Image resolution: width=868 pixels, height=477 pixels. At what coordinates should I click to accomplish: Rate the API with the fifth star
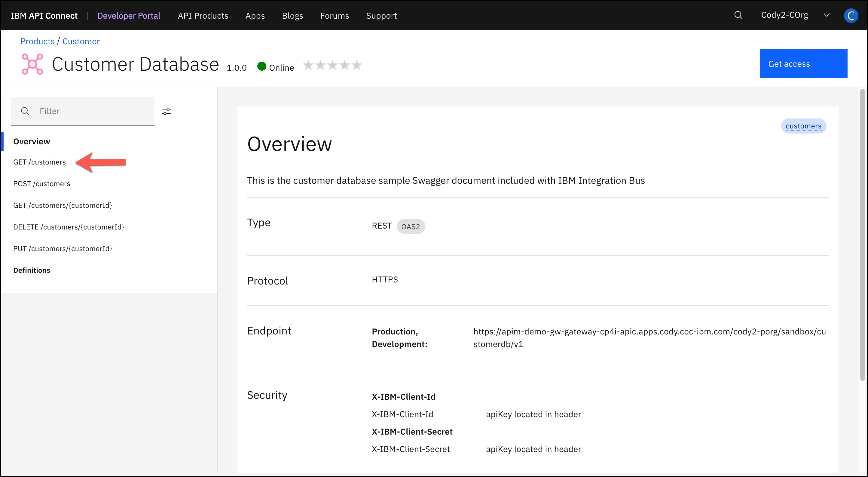(x=357, y=65)
